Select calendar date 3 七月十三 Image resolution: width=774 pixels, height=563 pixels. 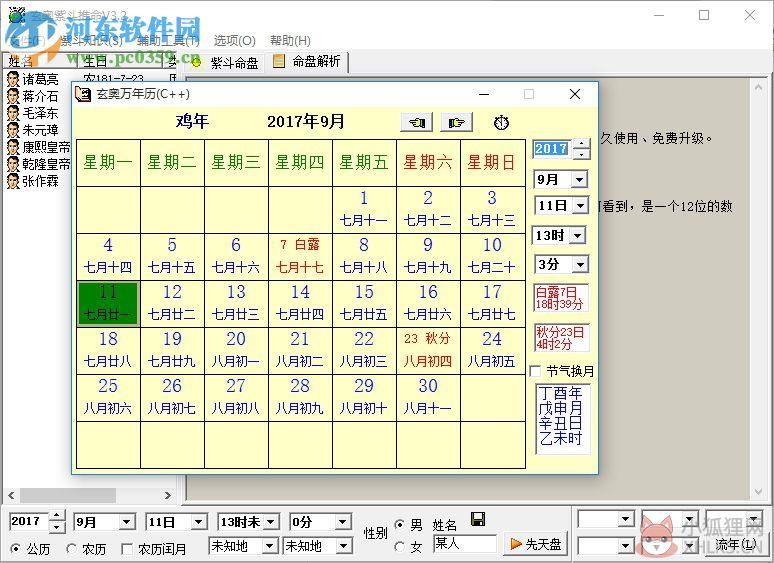492,210
